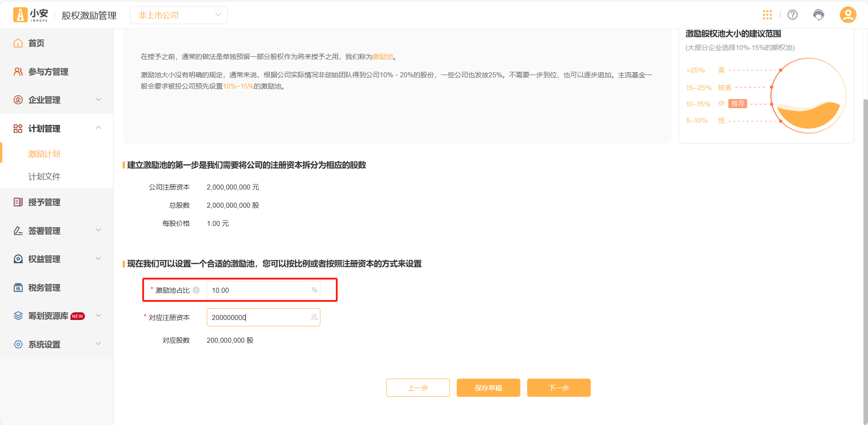Click the 对应股数 value 200,000,000 股

click(x=230, y=340)
